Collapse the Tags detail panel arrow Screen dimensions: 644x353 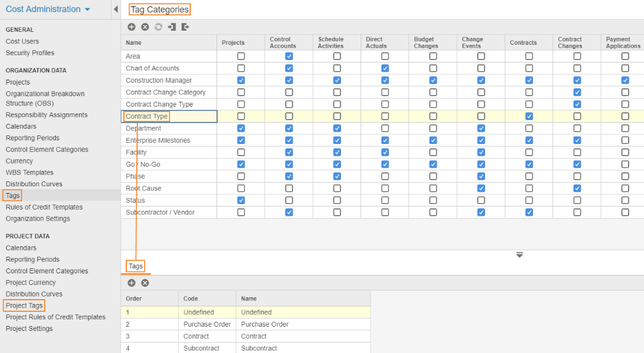[519, 255]
